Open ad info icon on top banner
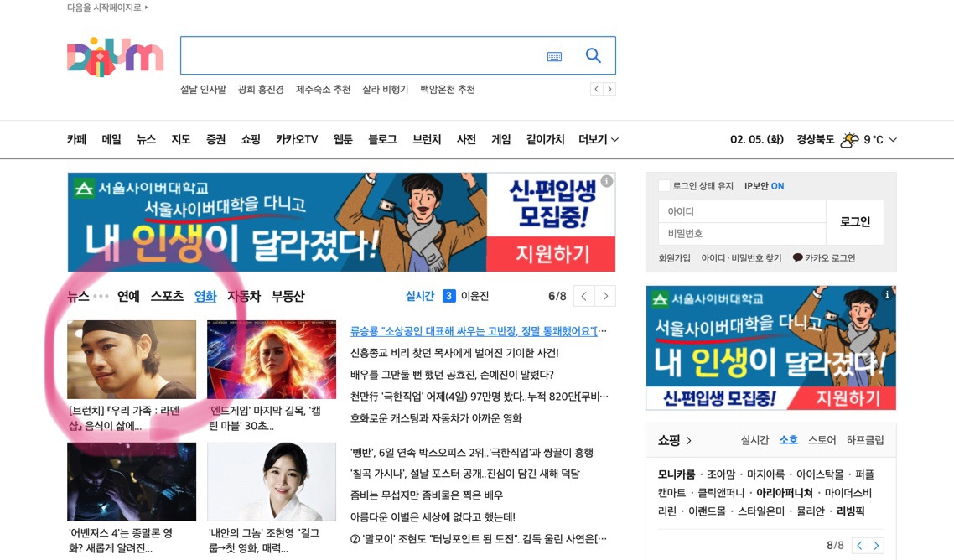954x560 pixels. pyautogui.click(x=607, y=181)
